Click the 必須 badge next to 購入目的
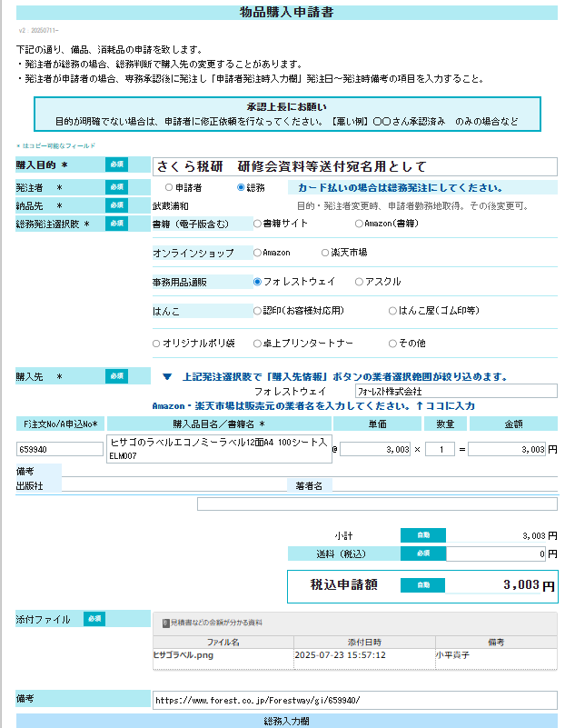This screenshot has height=728, width=565. (x=116, y=165)
